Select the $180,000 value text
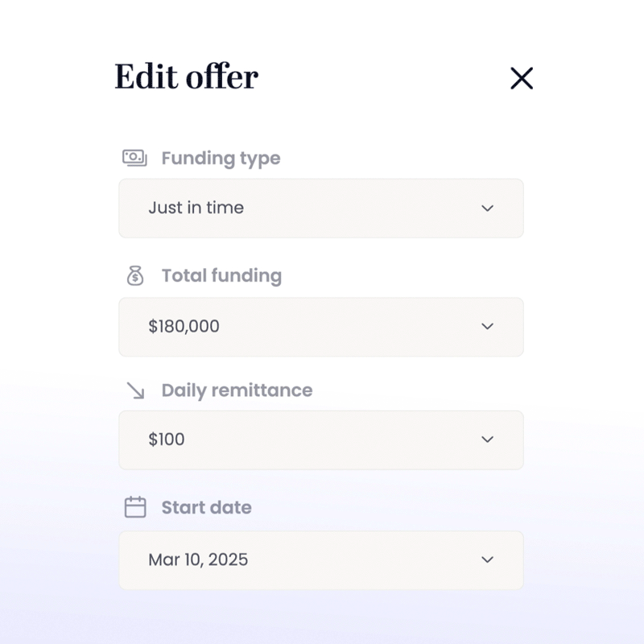 click(x=184, y=327)
